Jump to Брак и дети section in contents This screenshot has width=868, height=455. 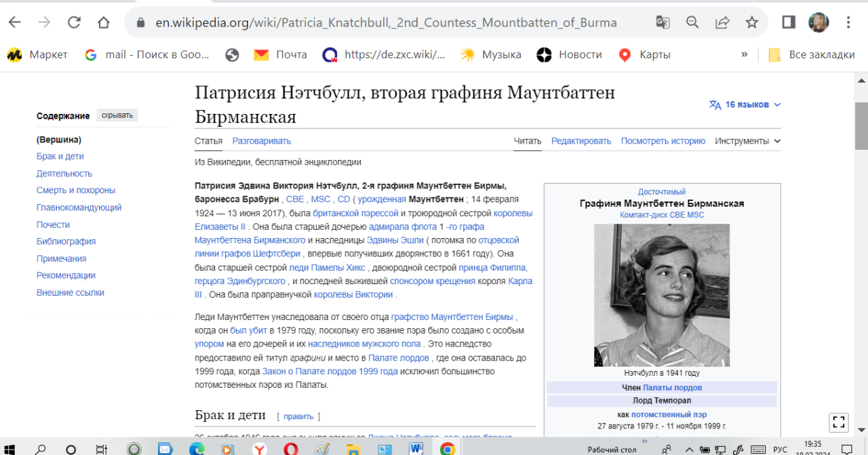(x=60, y=157)
